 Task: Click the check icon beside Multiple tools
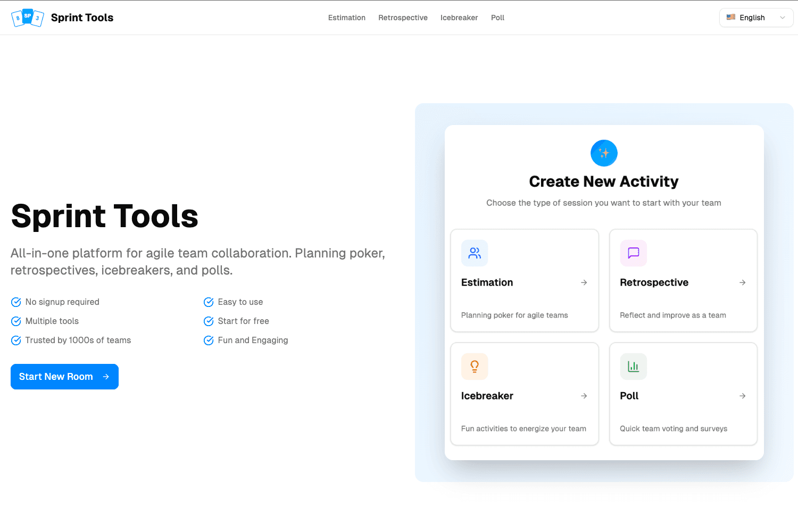point(16,321)
